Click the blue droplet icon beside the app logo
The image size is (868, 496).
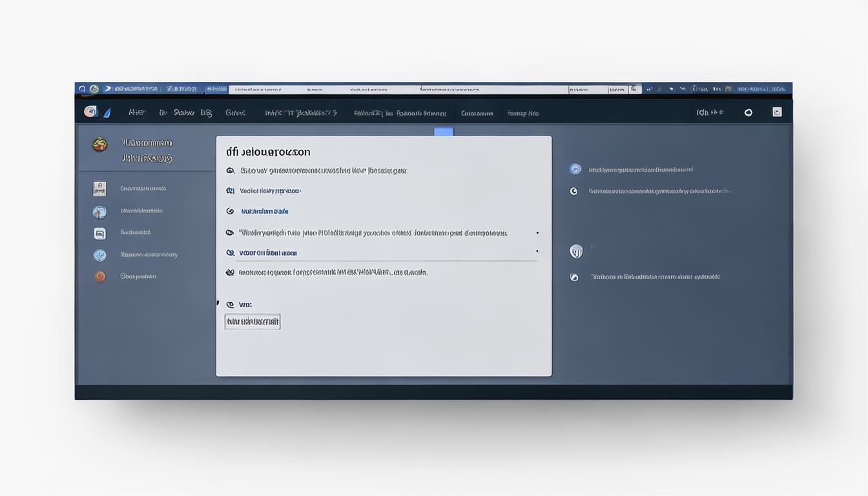coord(107,113)
